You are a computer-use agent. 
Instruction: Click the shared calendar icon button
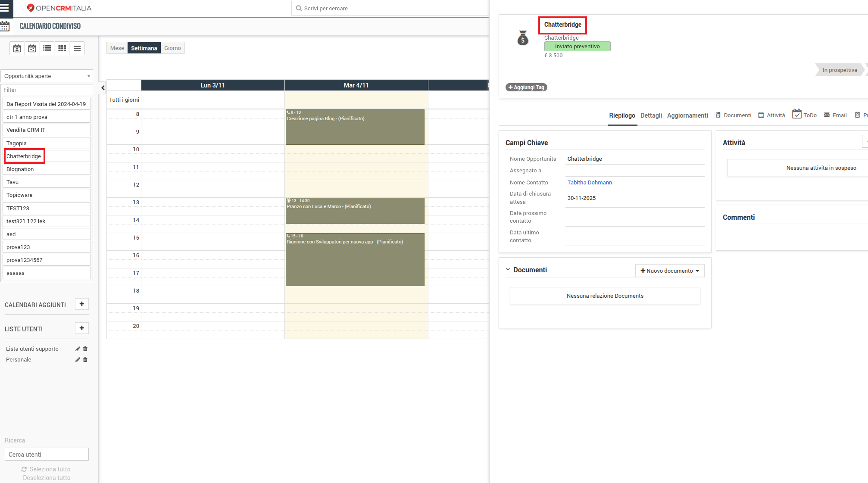[32, 48]
